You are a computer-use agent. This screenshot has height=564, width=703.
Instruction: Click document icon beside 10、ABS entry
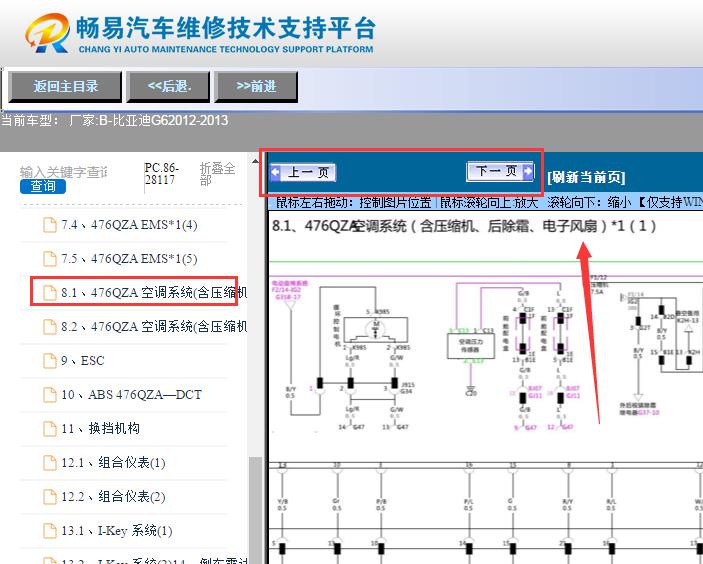49,395
